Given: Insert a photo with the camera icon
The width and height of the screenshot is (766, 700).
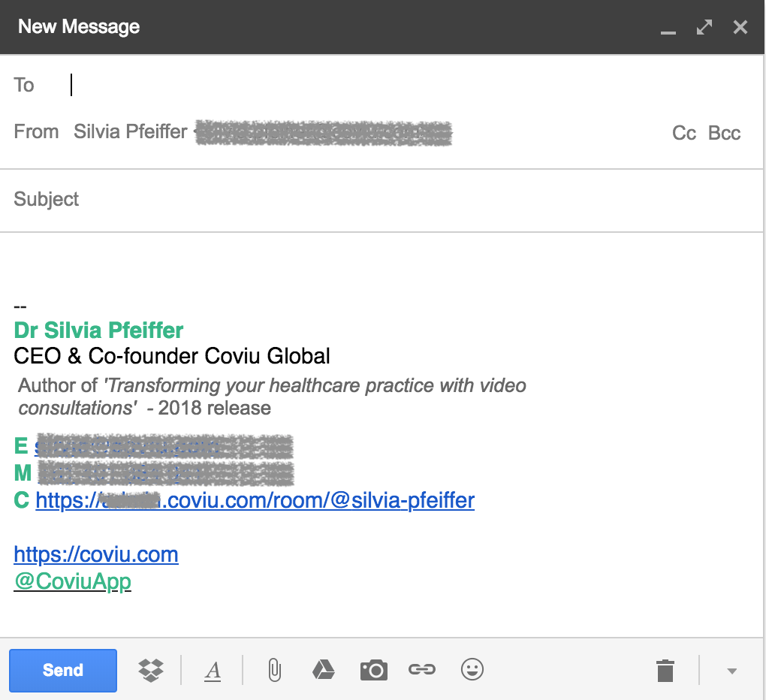Looking at the screenshot, I should pyautogui.click(x=374, y=670).
